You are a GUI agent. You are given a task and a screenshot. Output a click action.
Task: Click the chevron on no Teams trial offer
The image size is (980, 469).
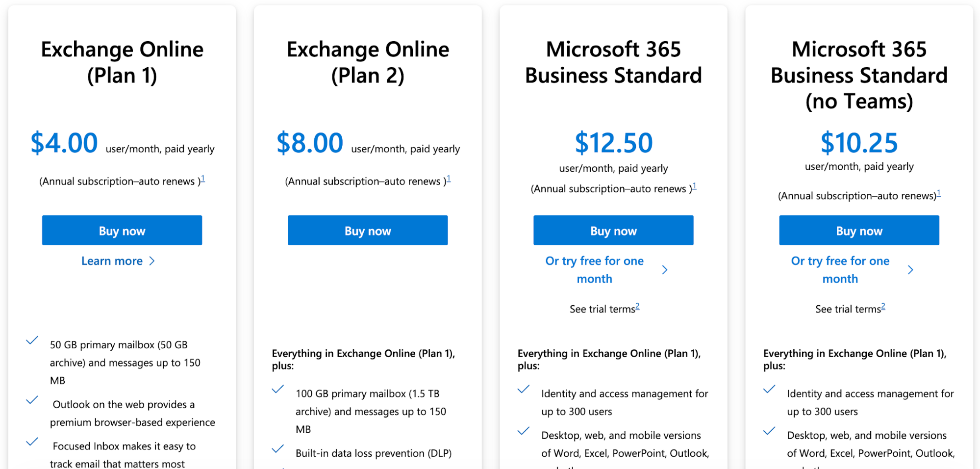(910, 269)
